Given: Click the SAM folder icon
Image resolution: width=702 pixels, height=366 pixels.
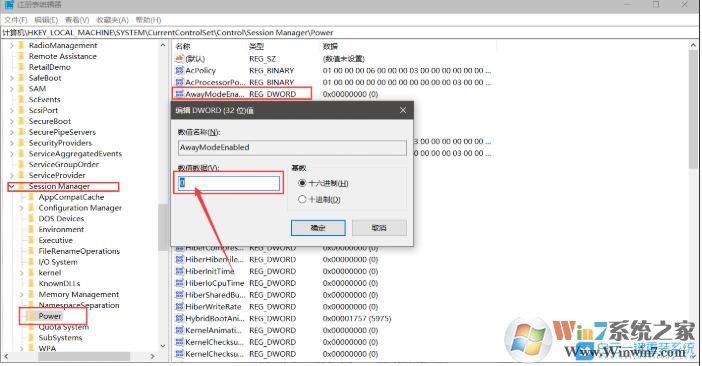Looking at the screenshot, I should (21, 89).
